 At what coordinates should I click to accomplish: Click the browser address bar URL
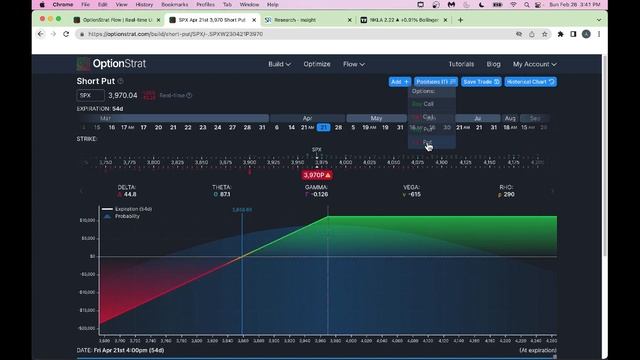coord(176,34)
